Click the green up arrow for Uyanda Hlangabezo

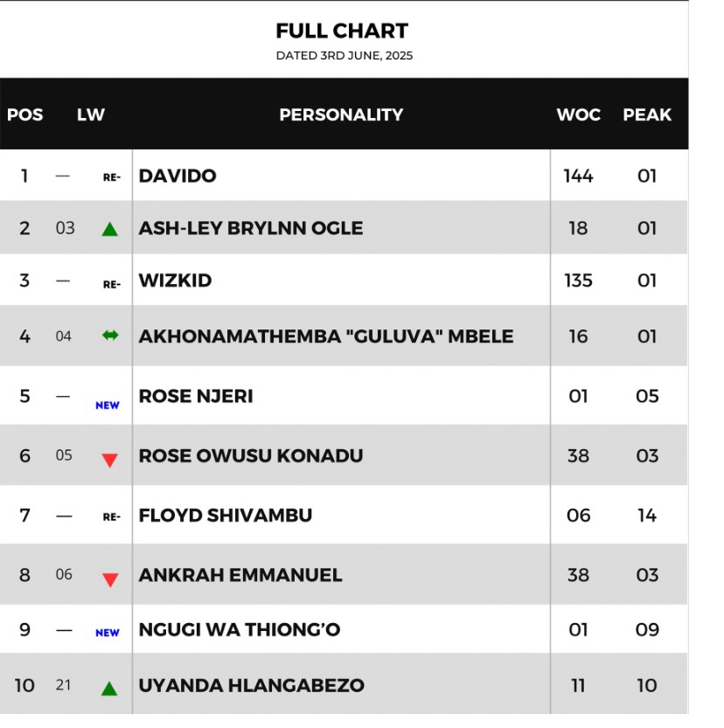(109, 689)
